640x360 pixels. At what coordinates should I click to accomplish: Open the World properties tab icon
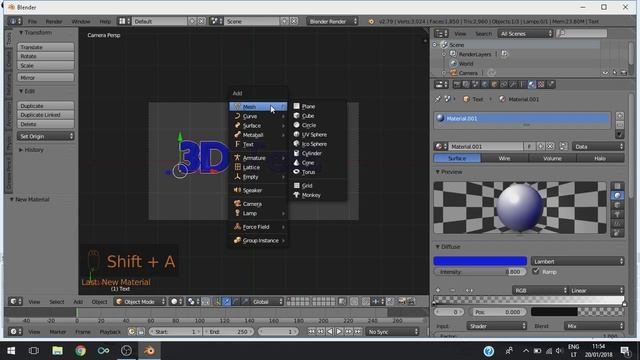(x=484, y=84)
